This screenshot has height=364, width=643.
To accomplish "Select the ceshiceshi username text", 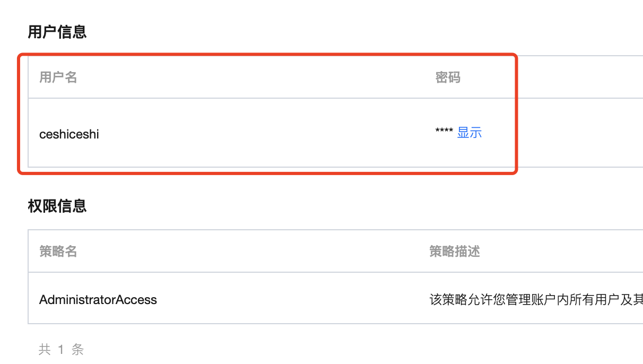I will pyautogui.click(x=69, y=134).
